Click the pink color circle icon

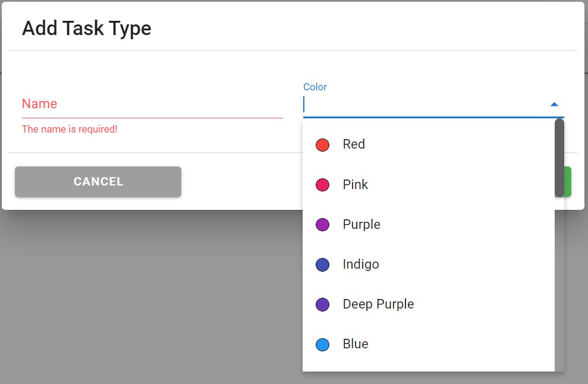322,185
